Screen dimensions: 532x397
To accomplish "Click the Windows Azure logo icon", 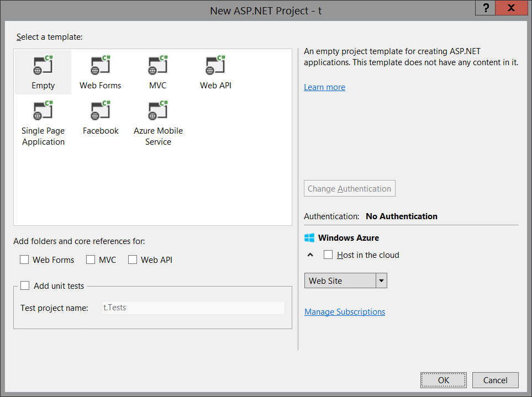I will coord(309,238).
